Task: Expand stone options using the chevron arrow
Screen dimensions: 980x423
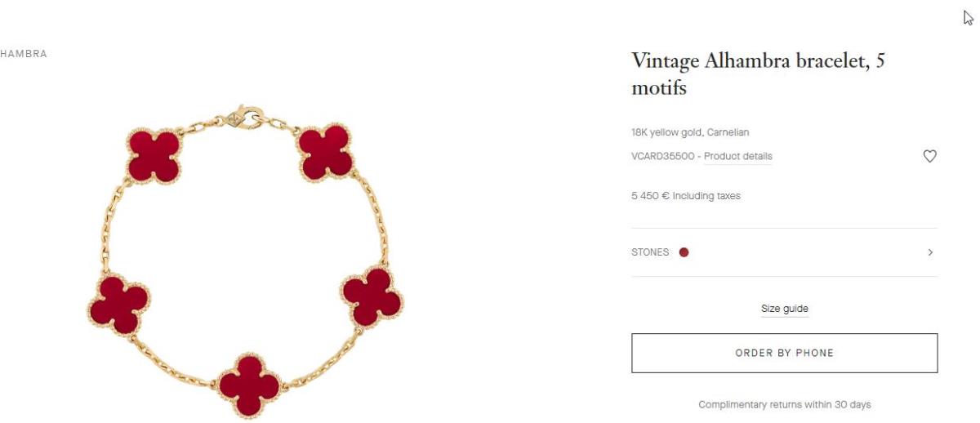Action: click(x=930, y=252)
